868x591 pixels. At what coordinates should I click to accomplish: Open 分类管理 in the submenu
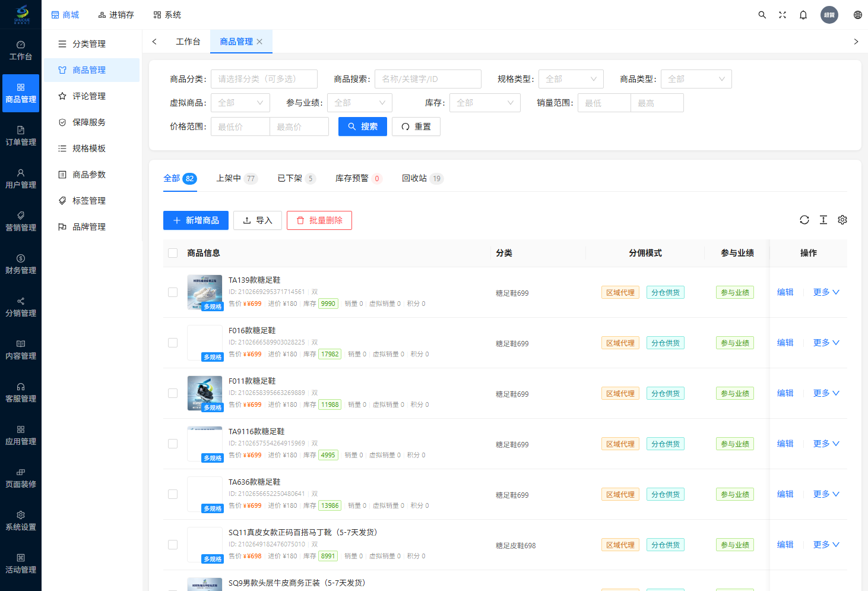click(91, 44)
